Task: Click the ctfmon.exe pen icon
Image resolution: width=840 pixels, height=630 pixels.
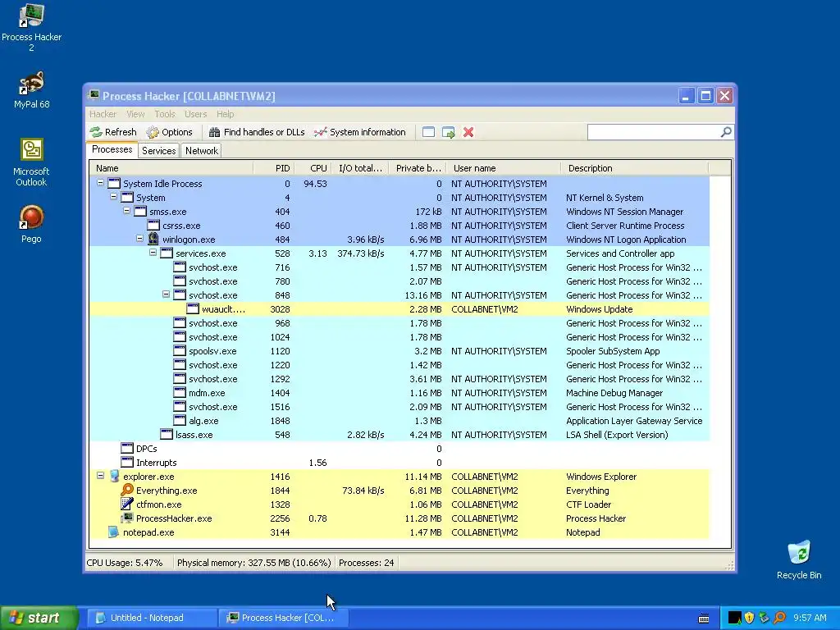Action: click(127, 504)
